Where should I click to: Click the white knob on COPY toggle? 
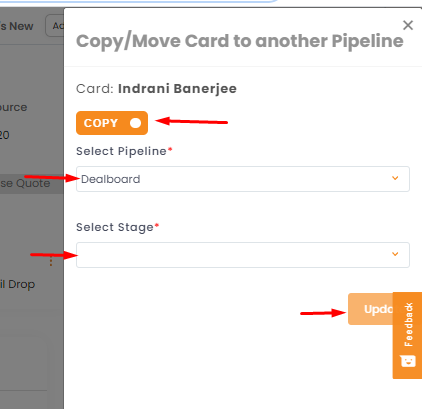tap(135, 123)
